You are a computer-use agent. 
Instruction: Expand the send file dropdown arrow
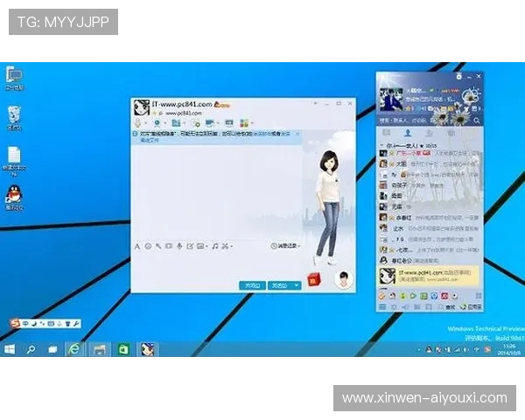click(184, 123)
